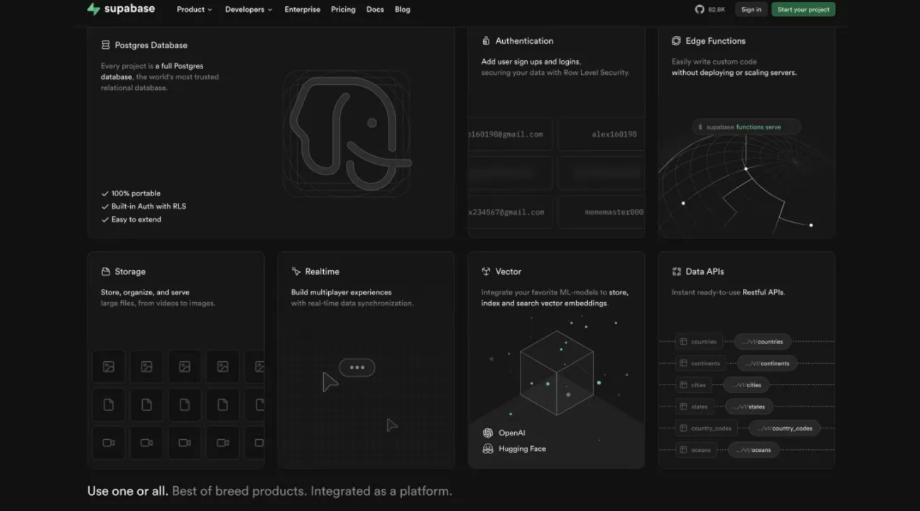Screen dimensions: 920x511
Task: Click the Authentication lock icon
Action: [486, 41]
